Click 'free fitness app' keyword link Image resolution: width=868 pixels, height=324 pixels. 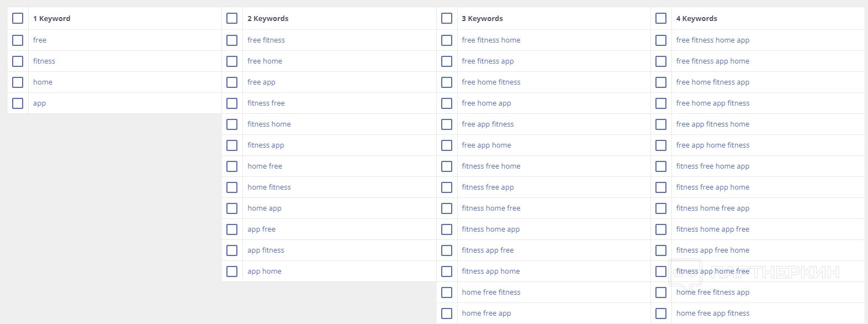pos(488,61)
